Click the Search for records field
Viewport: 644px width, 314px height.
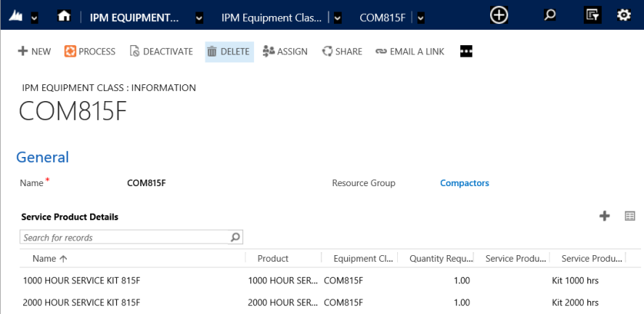(123, 238)
